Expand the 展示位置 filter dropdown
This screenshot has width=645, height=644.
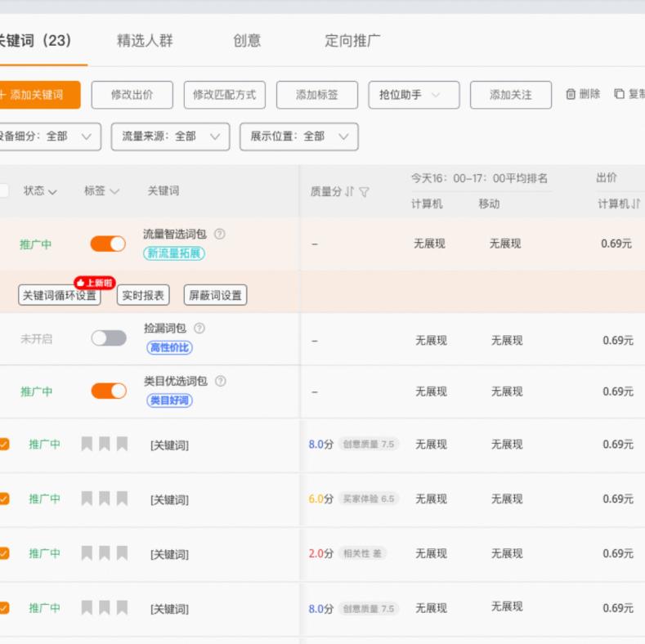299,136
